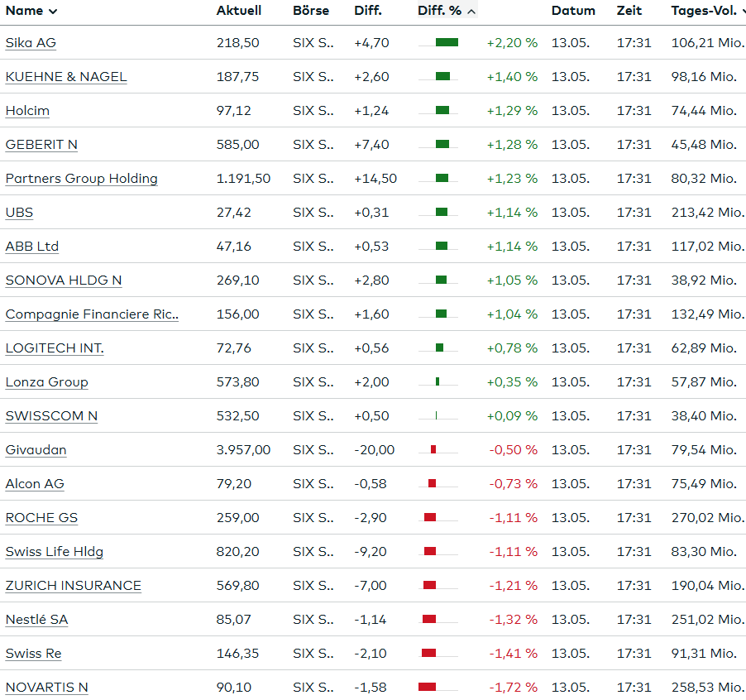Click Compagnie Financiere volume 132,49 Mio.
746x700 pixels.
click(x=707, y=314)
